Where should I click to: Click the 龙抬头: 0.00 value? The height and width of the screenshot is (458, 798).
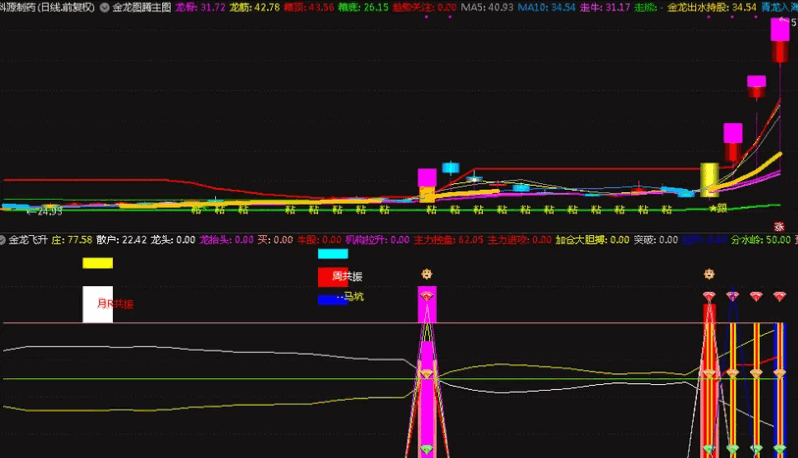tap(226, 240)
